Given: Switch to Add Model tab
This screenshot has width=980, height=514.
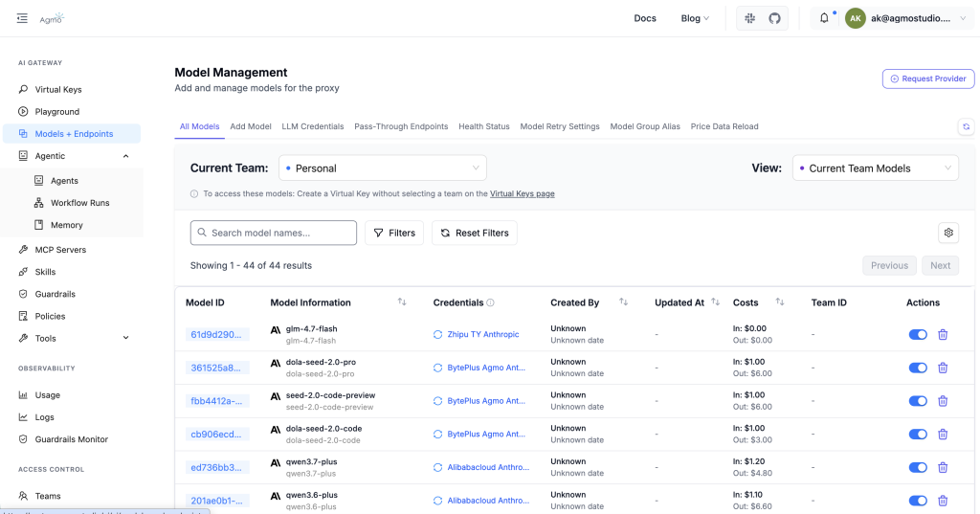Looking at the screenshot, I should [251, 126].
